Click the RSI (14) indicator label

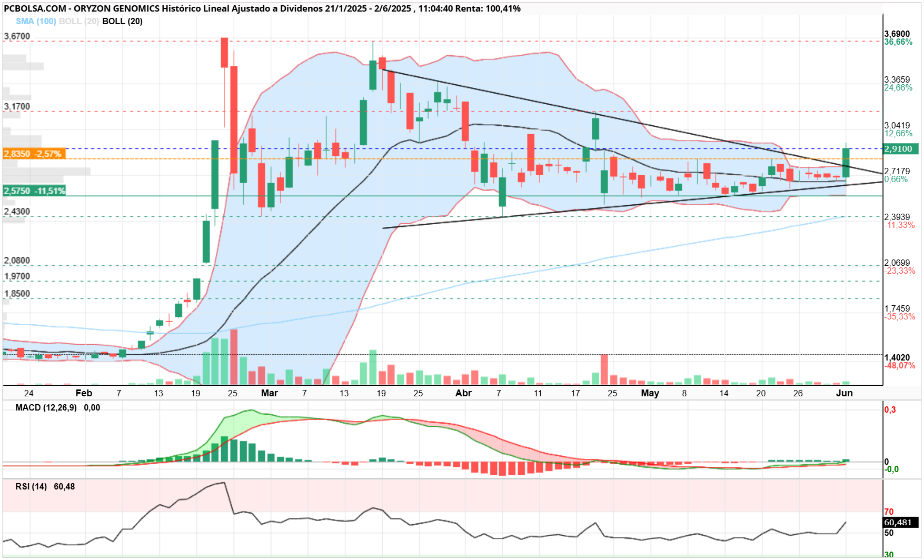[31, 486]
